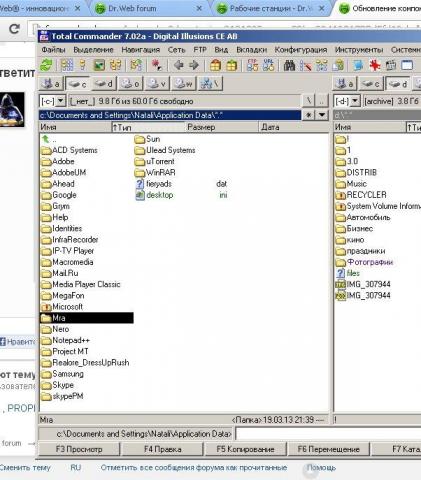Screen dimensions: 421x480
Task: Expand directory history arrow beside left path
Action: pos(322,115)
